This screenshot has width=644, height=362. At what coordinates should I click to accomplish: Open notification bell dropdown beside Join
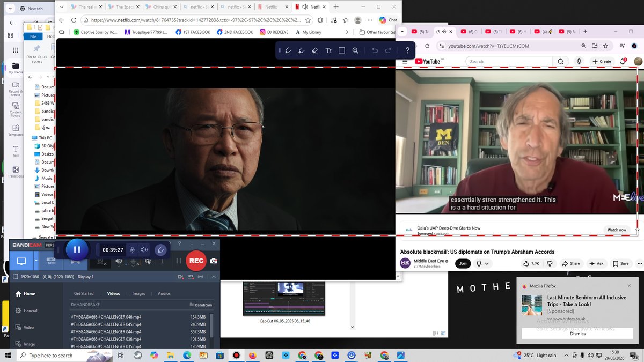point(483,263)
